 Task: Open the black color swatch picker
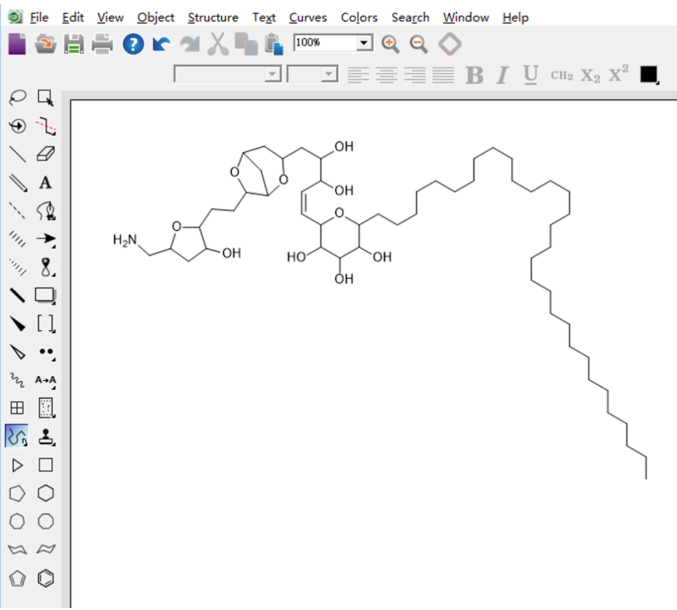click(x=649, y=75)
